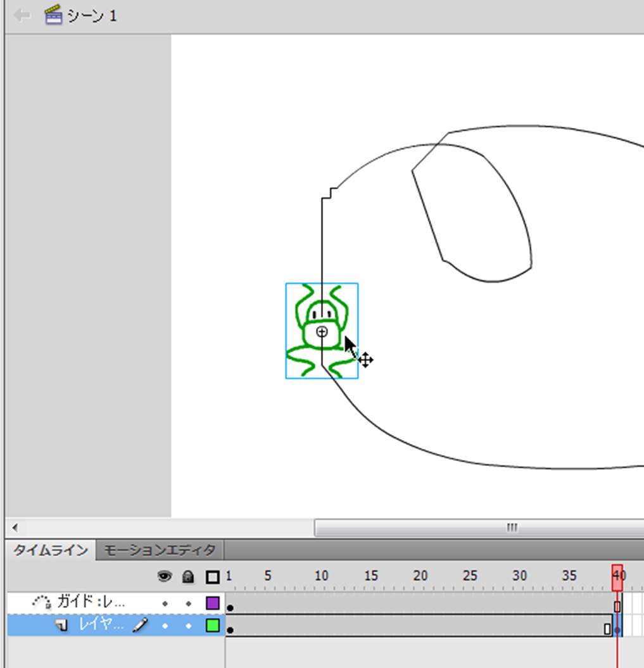
Task: Click the outline square icon in timeline header
Action: (213, 576)
